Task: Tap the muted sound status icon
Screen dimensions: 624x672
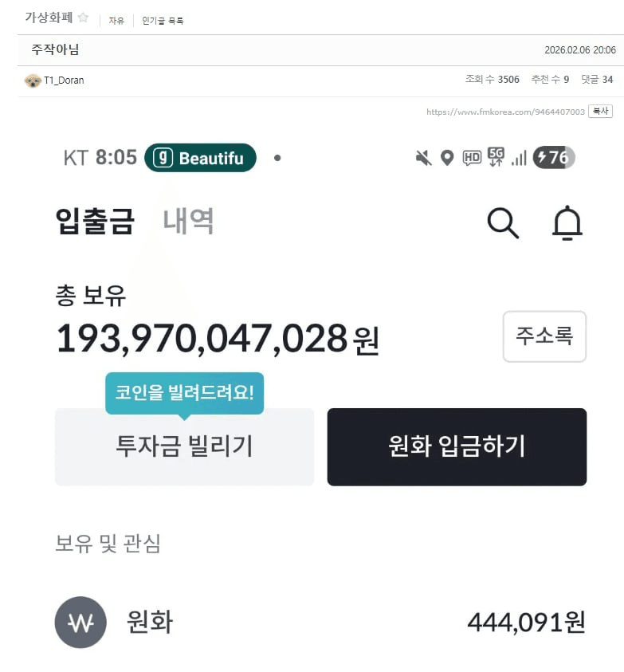Action: point(424,158)
